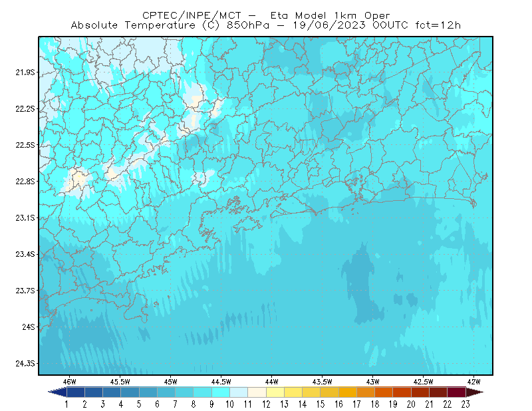Click the legend swatch between 13 and 14
The width and height of the screenshot is (532, 411).
click(x=293, y=392)
